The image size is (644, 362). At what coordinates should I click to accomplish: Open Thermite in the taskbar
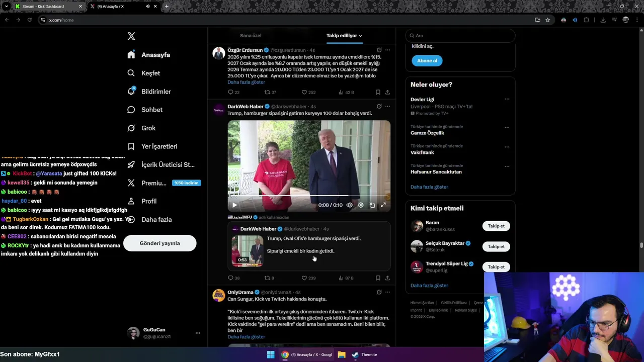364,354
